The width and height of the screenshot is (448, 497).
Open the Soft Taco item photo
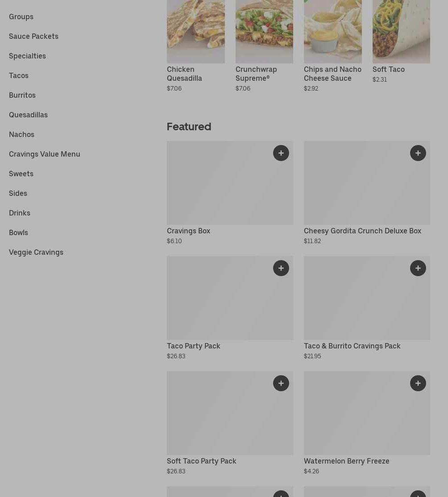coord(402,32)
